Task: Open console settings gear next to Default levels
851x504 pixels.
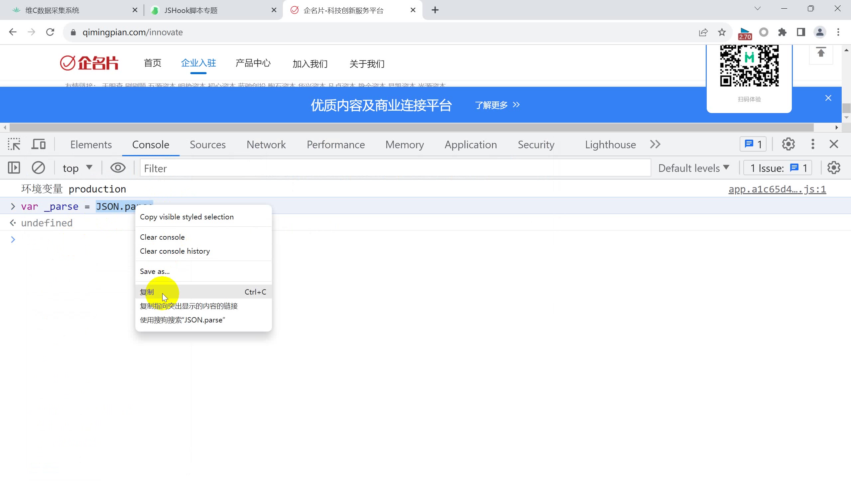Action: pos(834,168)
